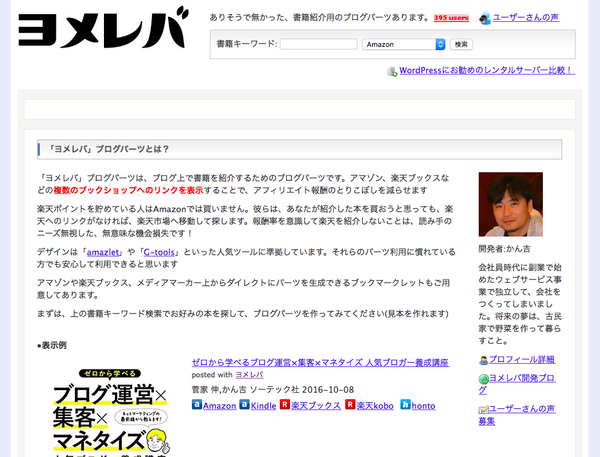This screenshot has height=457, width=600.
Task: Click the notepad icon beside ユーザーさんの声募集
Action: pos(484,410)
